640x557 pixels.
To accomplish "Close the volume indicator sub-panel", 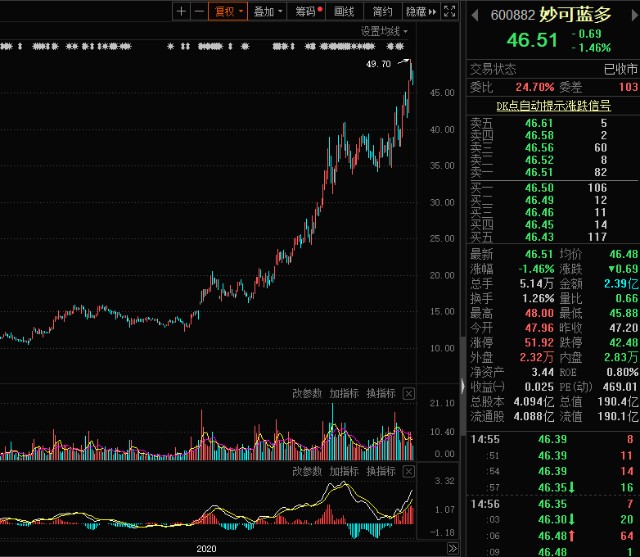I will (x=408, y=394).
